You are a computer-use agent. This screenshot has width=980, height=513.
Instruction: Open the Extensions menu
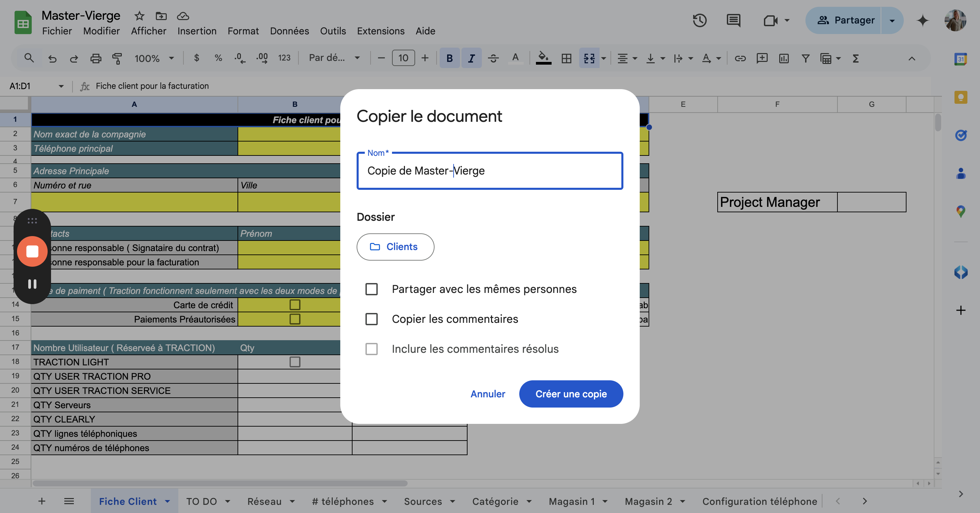click(380, 31)
